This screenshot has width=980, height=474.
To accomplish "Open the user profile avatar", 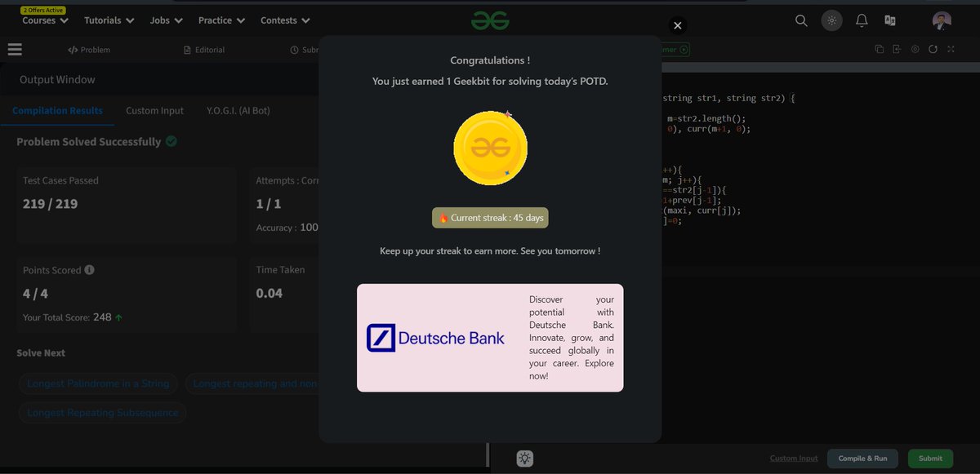I will pos(942,20).
